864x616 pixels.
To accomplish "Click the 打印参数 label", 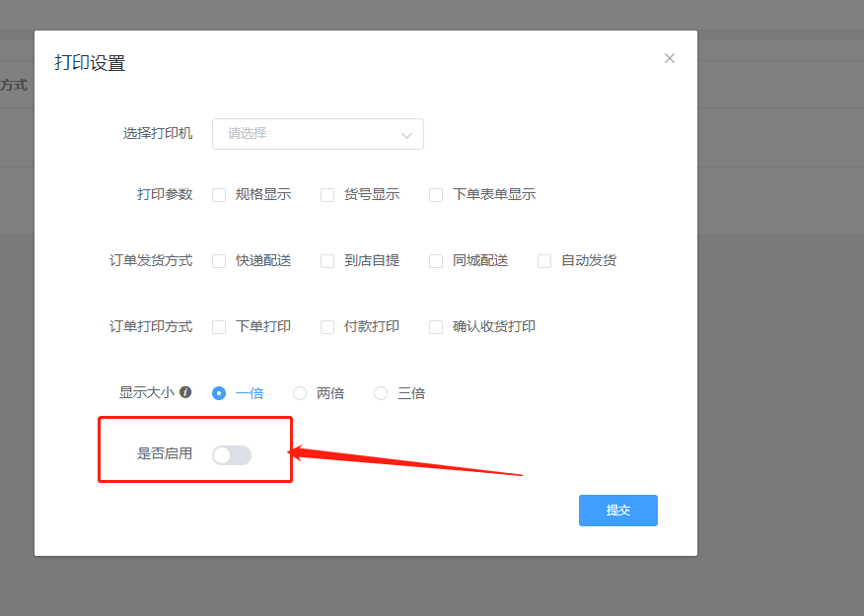I will tap(165, 194).
